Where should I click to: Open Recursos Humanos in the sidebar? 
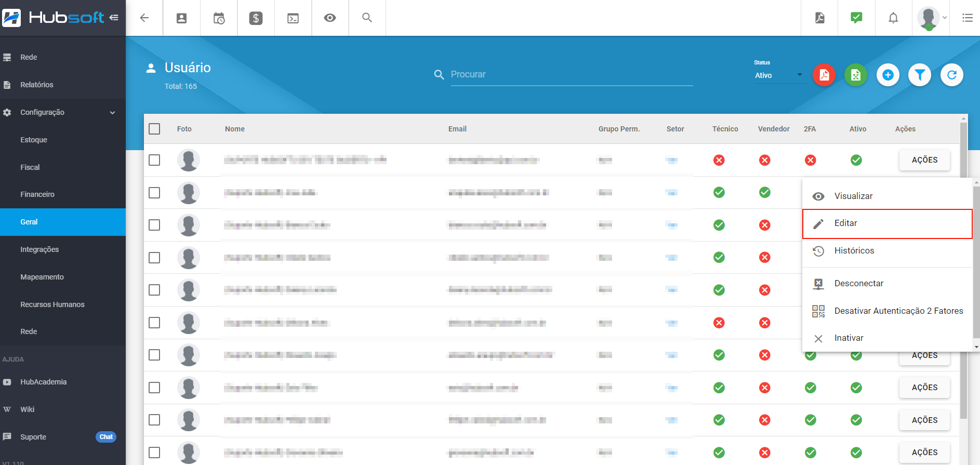click(63, 304)
